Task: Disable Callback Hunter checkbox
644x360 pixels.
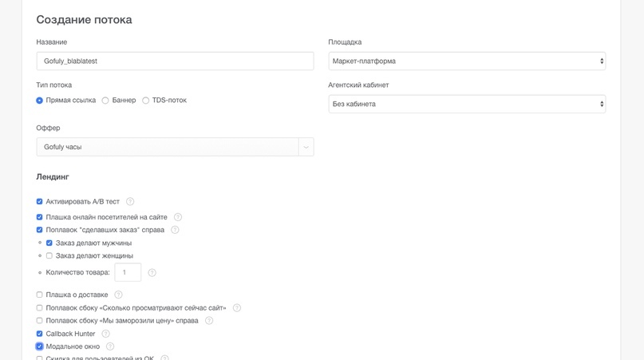Action: pyautogui.click(x=39, y=334)
